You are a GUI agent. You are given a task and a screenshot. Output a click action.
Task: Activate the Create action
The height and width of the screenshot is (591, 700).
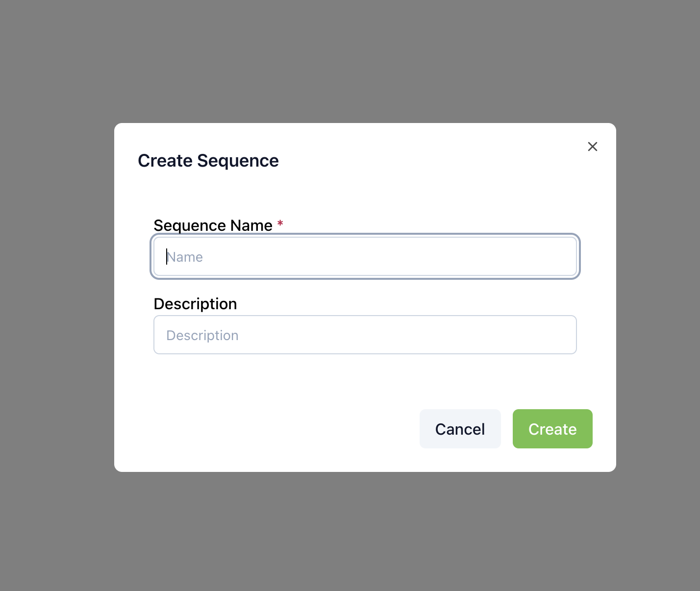pyautogui.click(x=552, y=429)
